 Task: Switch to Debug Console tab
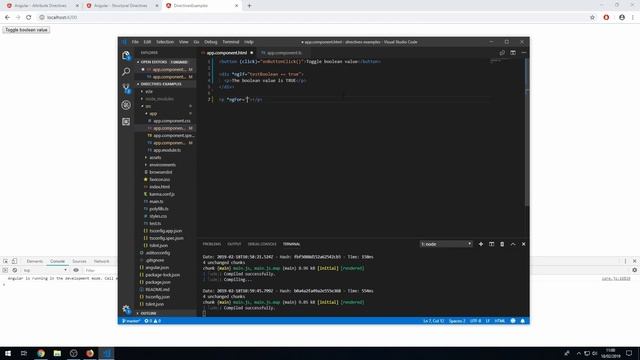pos(262,244)
